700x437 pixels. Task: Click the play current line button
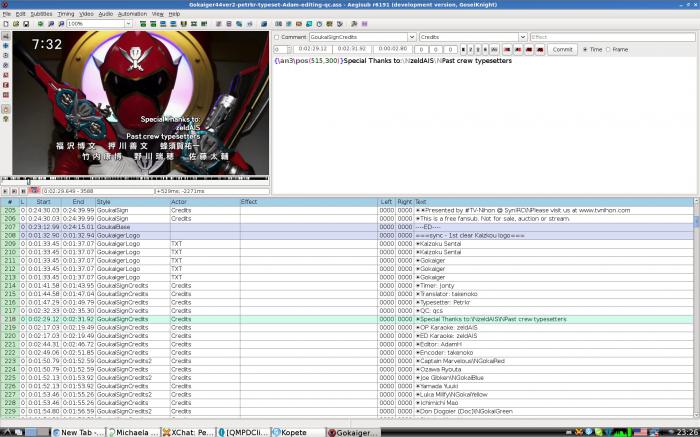14,191
